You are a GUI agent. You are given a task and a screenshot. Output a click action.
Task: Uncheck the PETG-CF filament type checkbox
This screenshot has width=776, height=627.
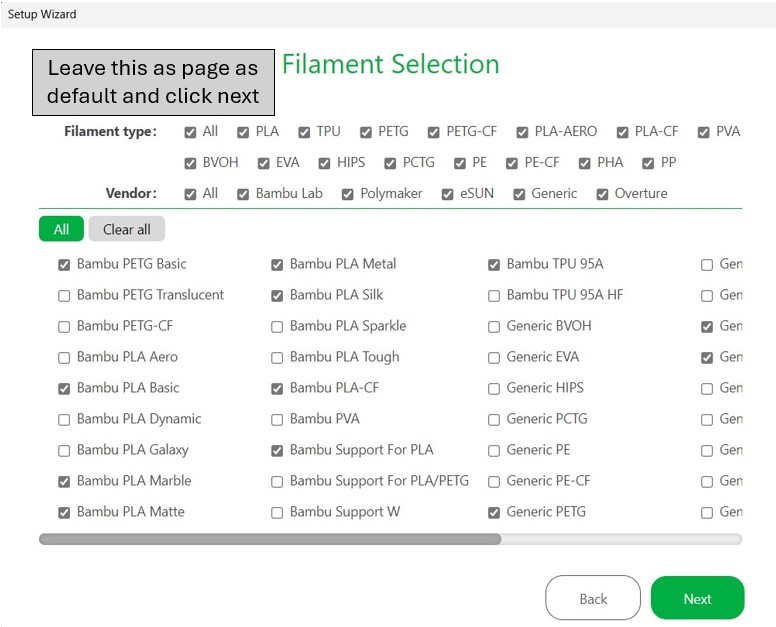tap(434, 132)
